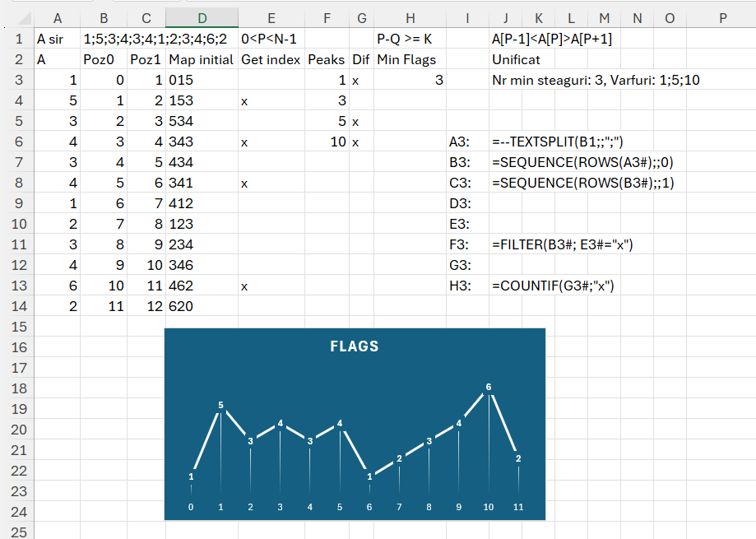The image size is (756, 539).
Task: Select column D header
Action: coord(202,18)
